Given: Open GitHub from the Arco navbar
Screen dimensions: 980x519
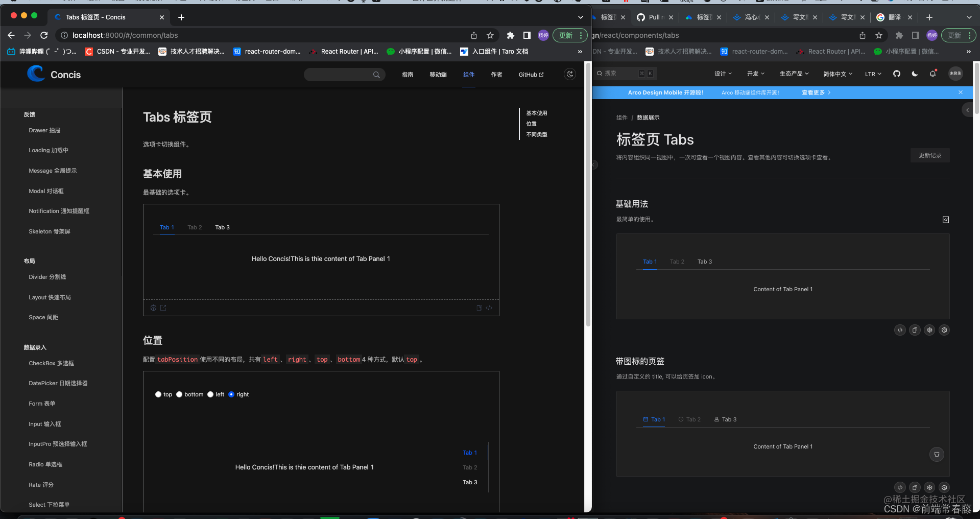Looking at the screenshot, I should click(x=896, y=74).
